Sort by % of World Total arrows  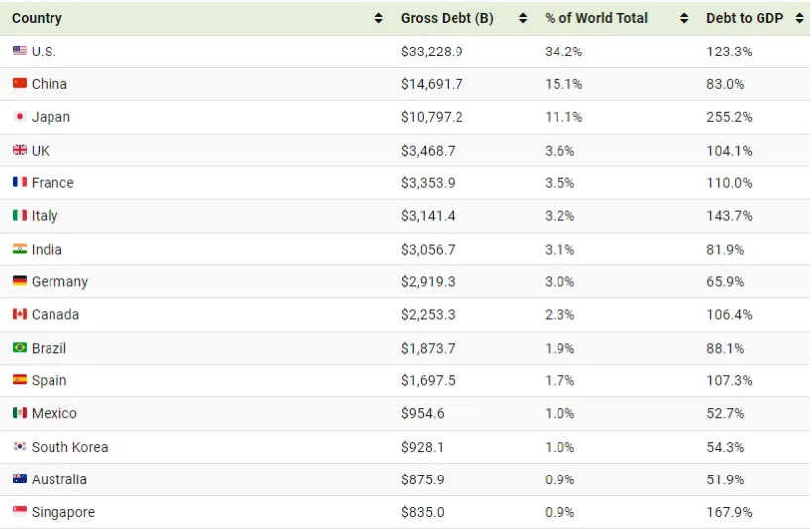pos(684,18)
